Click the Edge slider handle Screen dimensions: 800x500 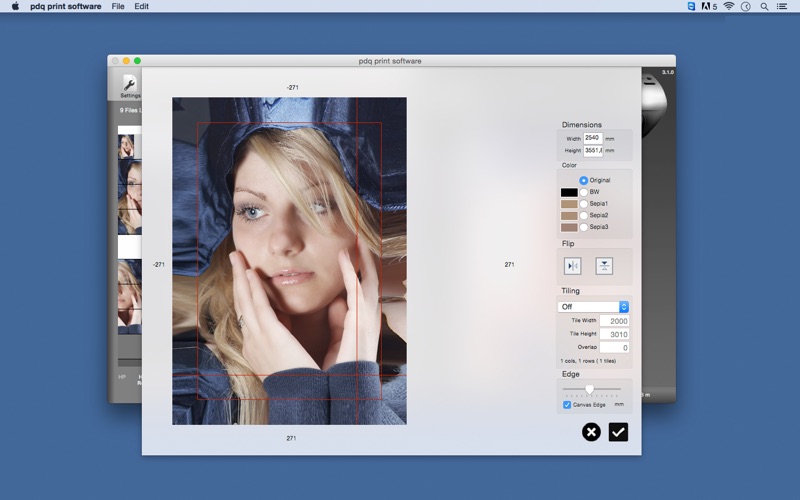pyautogui.click(x=589, y=389)
